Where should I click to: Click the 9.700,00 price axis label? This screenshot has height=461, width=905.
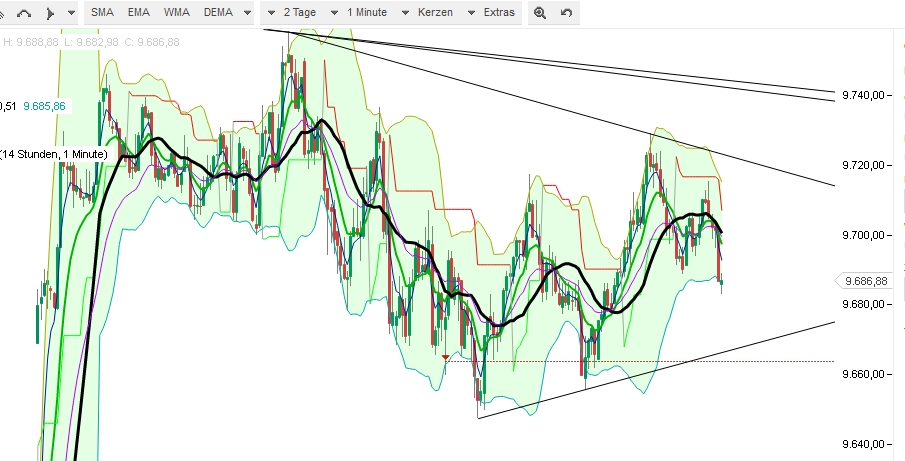pyautogui.click(x=863, y=235)
